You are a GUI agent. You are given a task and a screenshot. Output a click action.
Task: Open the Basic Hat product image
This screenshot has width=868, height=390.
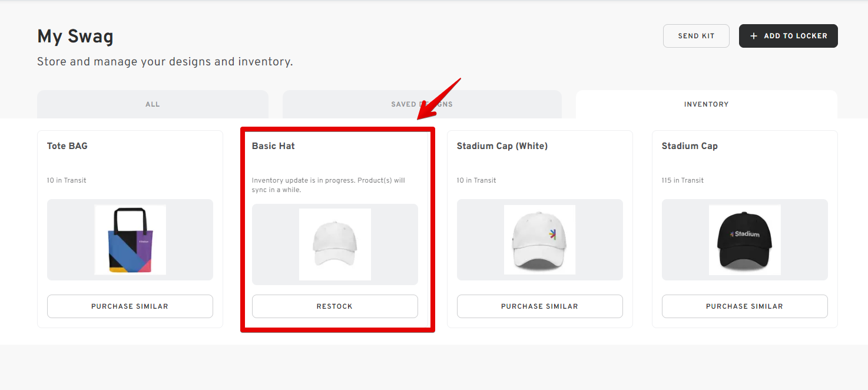pyautogui.click(x=335, y=243)
